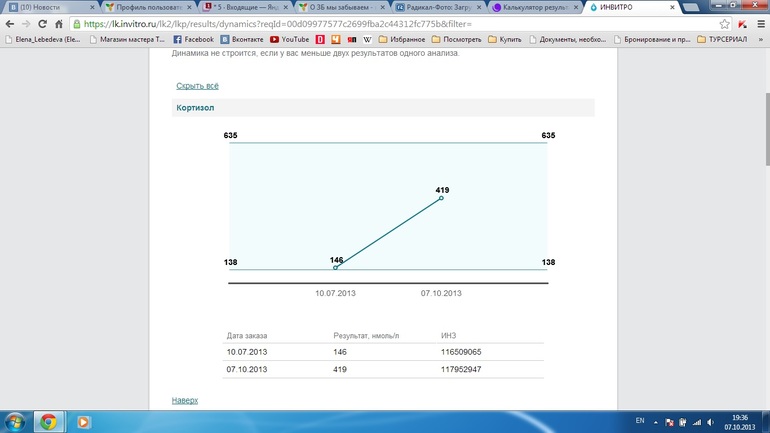Click network signal tray icon
The height and width of the screenshot is (433, 770).
697,422
